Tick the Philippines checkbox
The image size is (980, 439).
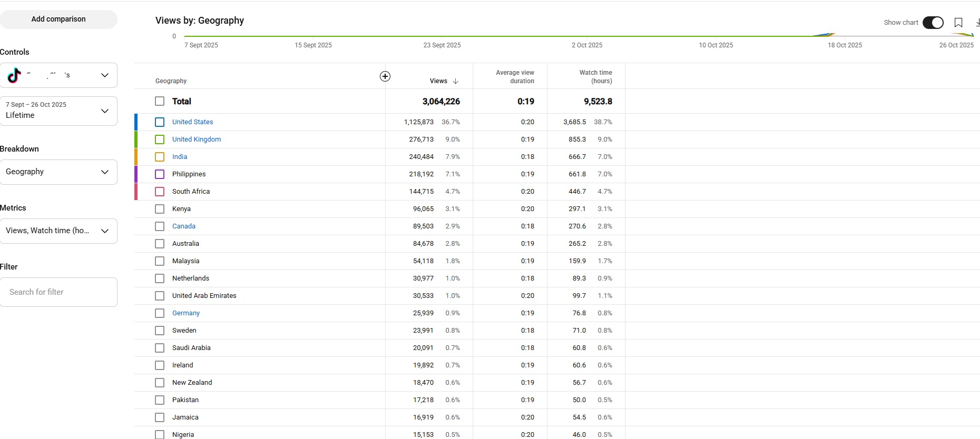(160, 174)
